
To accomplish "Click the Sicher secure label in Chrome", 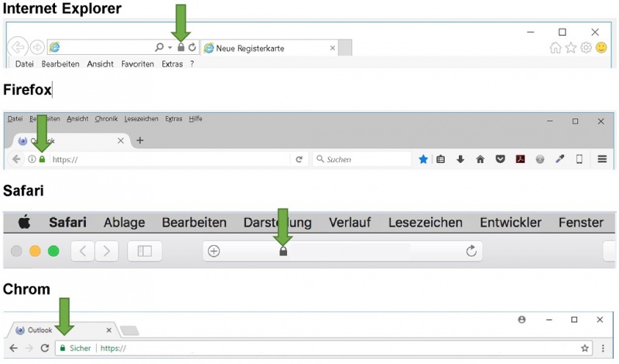I will (80, 349).
